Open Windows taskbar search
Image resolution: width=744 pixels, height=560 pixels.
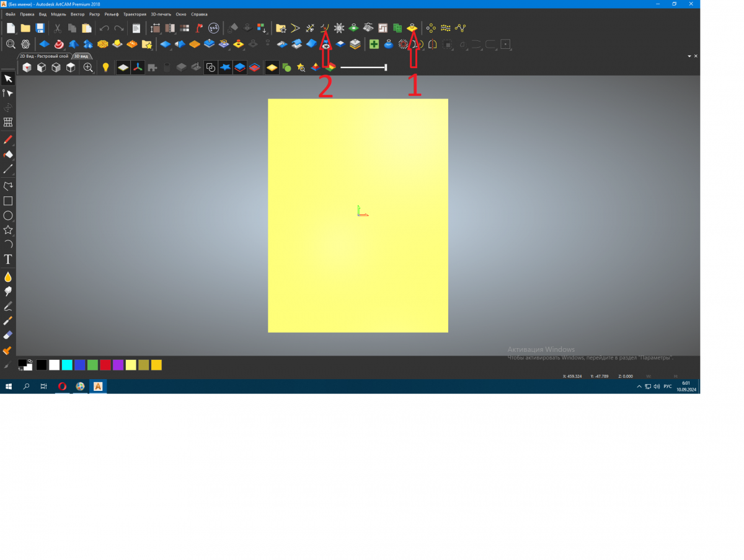(x=26, y=387)
